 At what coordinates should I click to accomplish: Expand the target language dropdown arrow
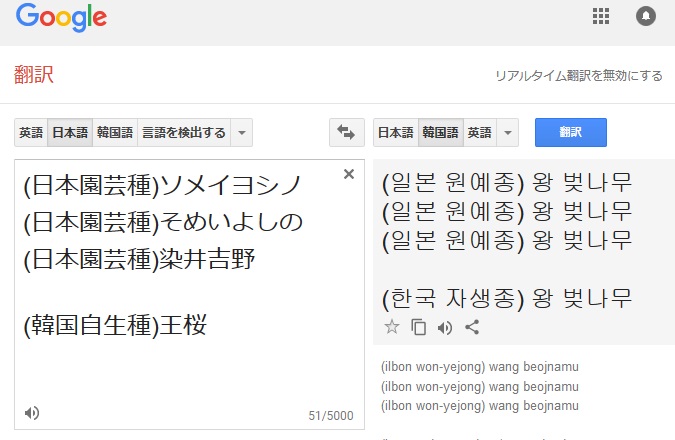pos(508,132)
